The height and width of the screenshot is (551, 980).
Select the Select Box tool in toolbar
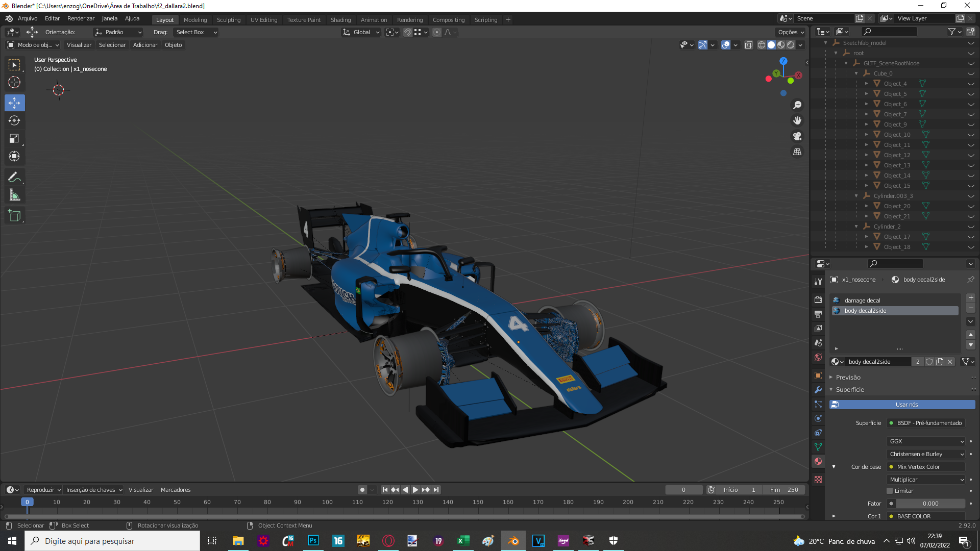[14, 65]
